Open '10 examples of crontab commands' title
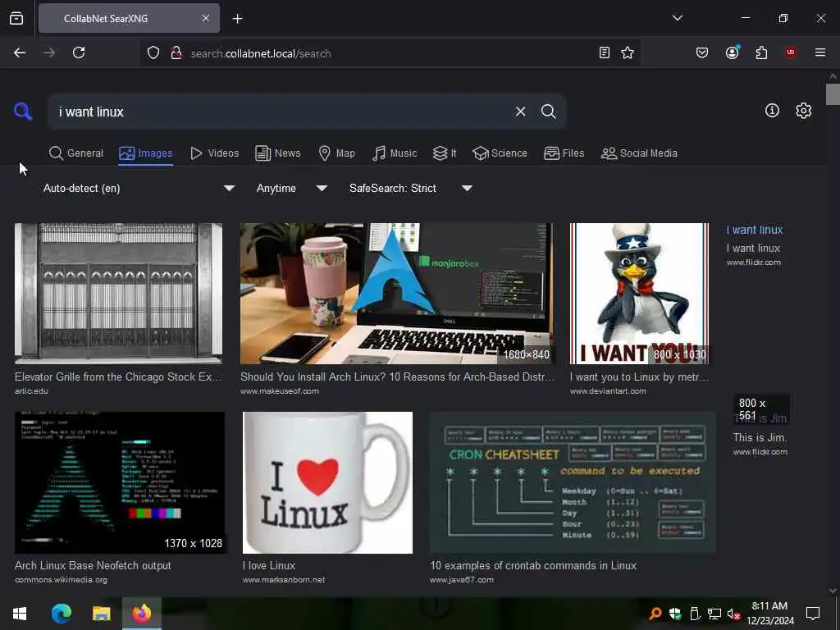This screenshot has width=840, height=630. 533,565
